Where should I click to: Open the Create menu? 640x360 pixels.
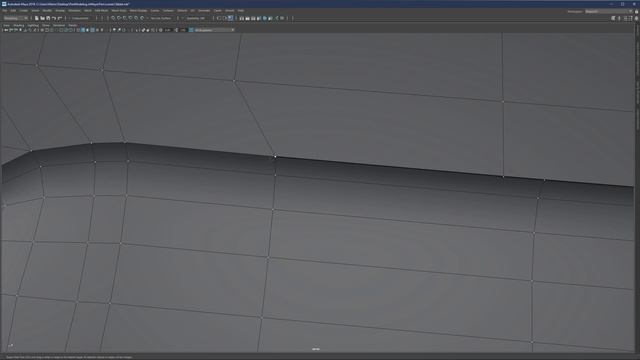pos(24,11)
